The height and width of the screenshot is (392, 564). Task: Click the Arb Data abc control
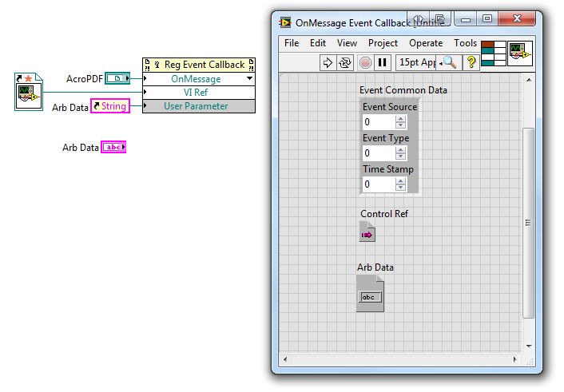[370, 294]
